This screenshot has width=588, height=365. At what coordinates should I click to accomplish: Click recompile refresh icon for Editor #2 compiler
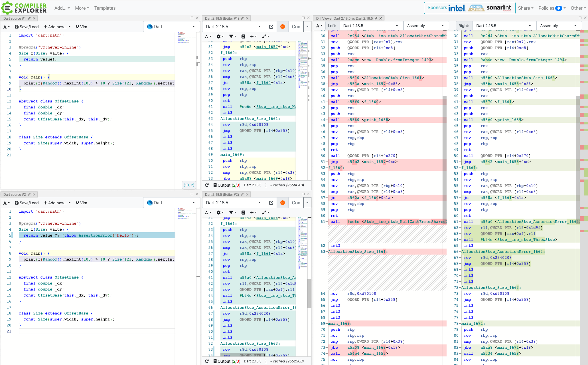point(207,361)
